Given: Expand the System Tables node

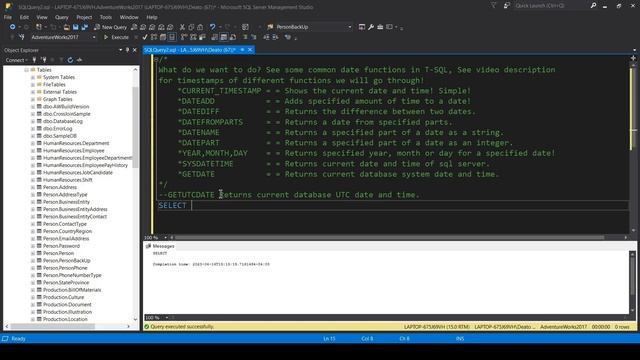Looking at the screenshot, I should [x=33, y=77].
